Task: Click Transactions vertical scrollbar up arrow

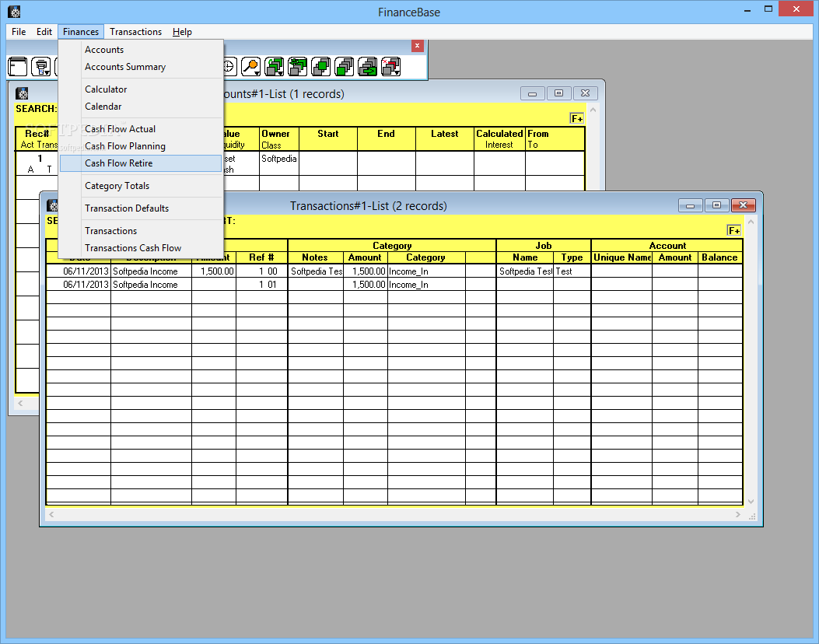Action: [751, 222]
